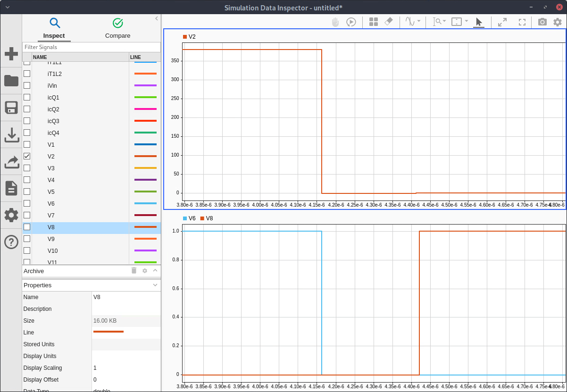Screen dimensions: 567x392
Task: Select the pan hand tool
Action: click(335, 22)
